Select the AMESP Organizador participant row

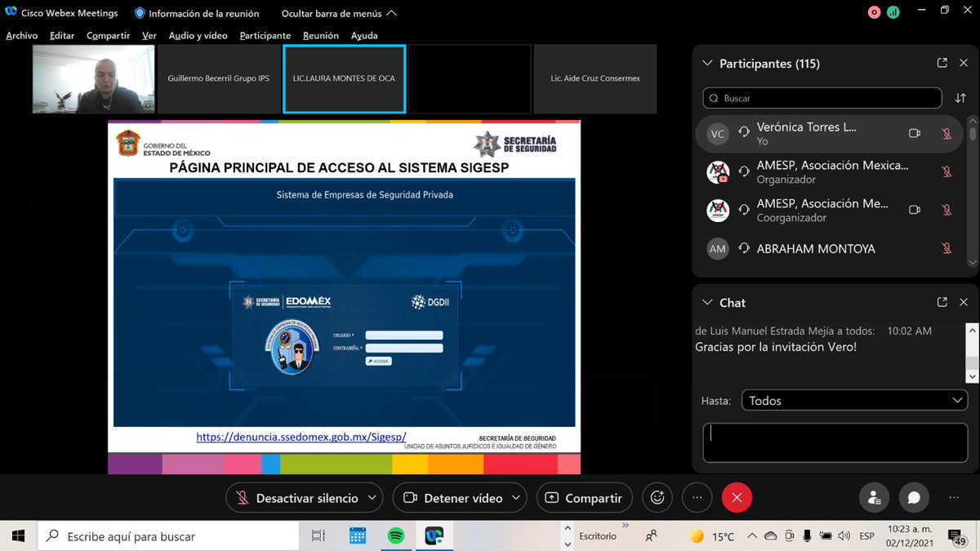[829, 172]
